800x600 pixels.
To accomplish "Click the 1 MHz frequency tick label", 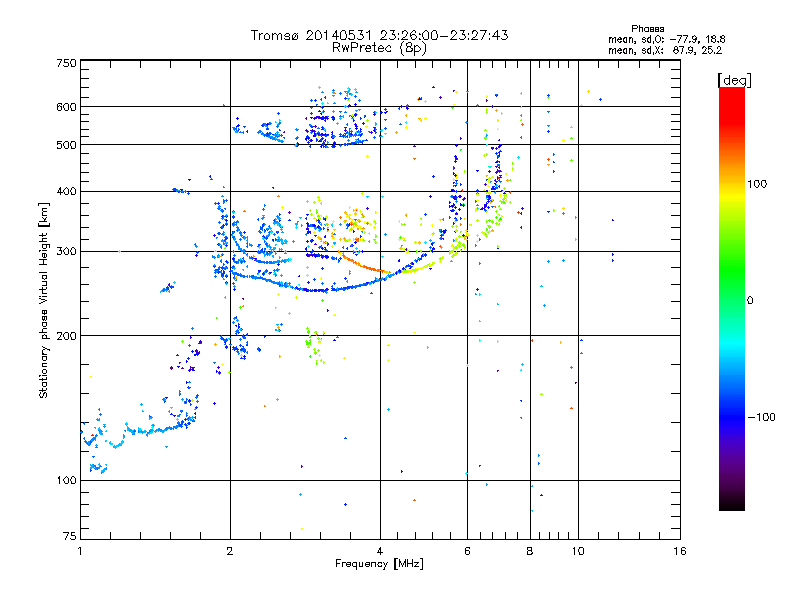I will pos(80,551).
